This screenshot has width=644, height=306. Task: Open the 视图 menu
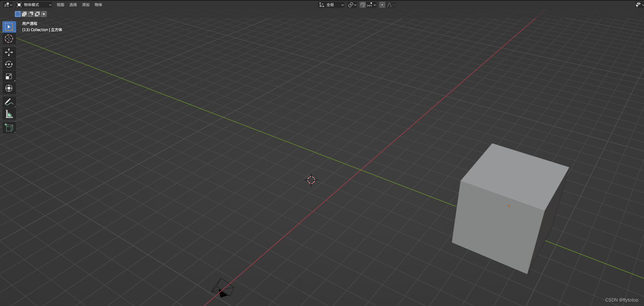tap(61, 5)
